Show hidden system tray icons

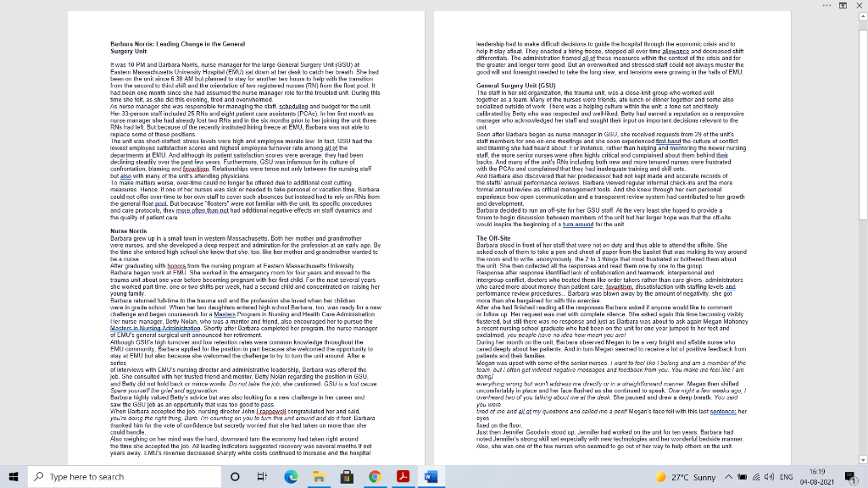[728, 477]
